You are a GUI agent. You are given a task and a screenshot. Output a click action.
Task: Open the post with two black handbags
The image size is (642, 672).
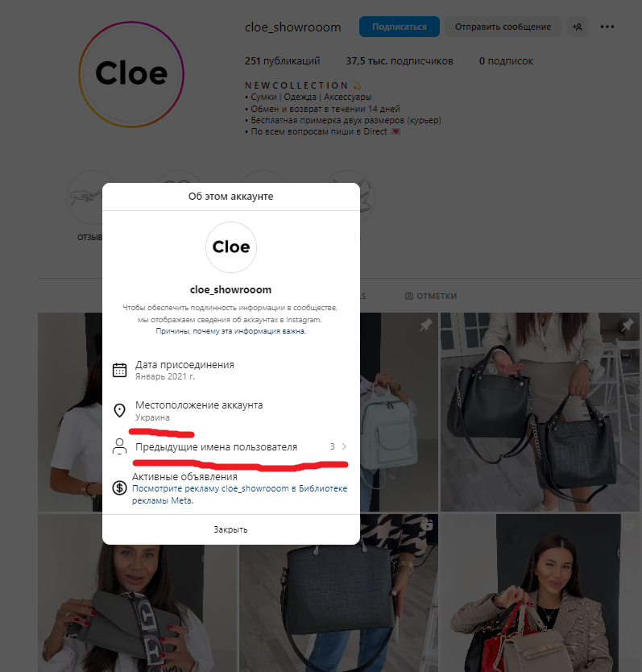pyautogui.click(x=540, y=412)
